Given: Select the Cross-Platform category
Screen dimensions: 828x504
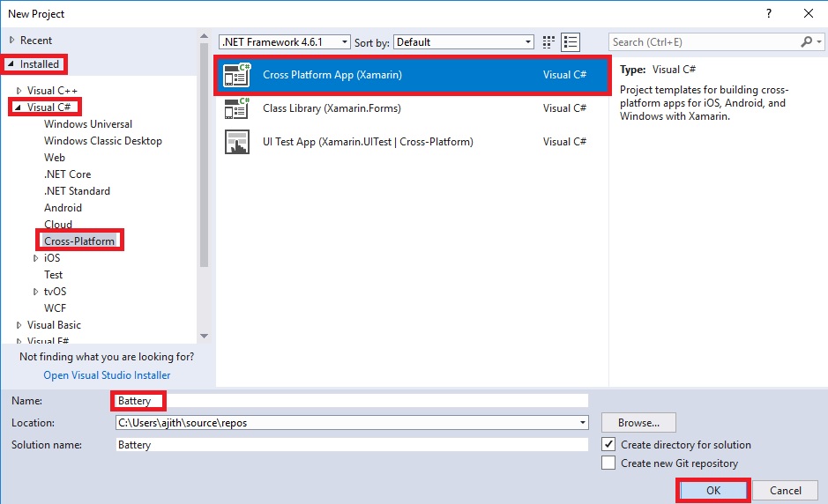Looking at the screenshot, I should coord(79,241).
